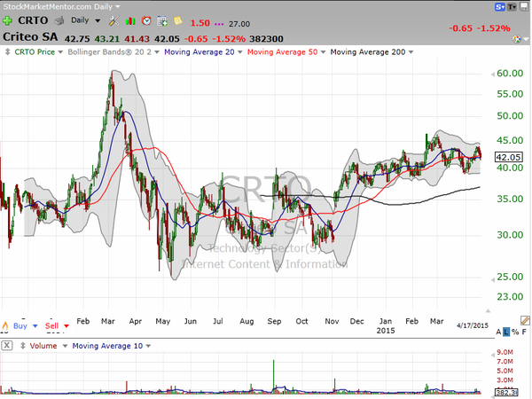Screen dimensions: 532x399
Task: Select the A scale mode
Action: point(498,332)
